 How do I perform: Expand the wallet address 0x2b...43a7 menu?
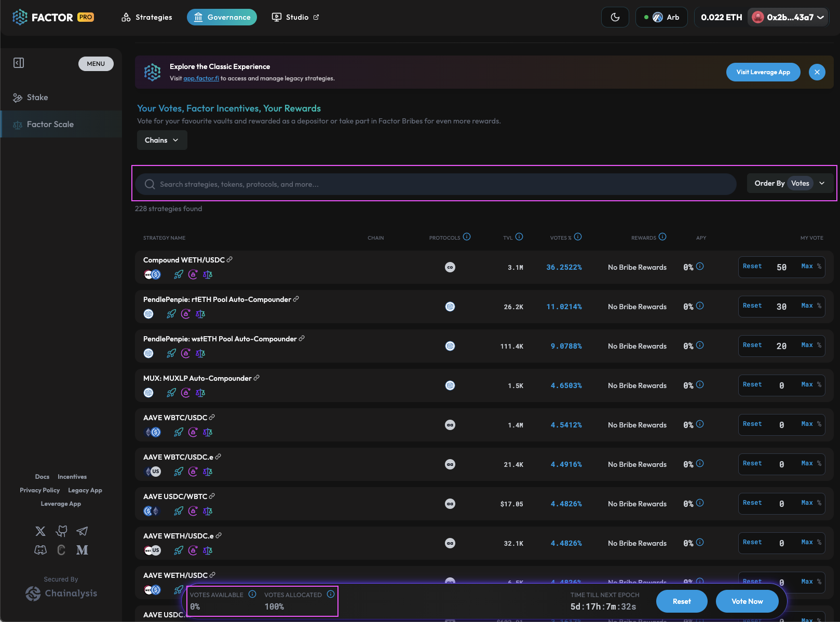(x=788, y=17)
